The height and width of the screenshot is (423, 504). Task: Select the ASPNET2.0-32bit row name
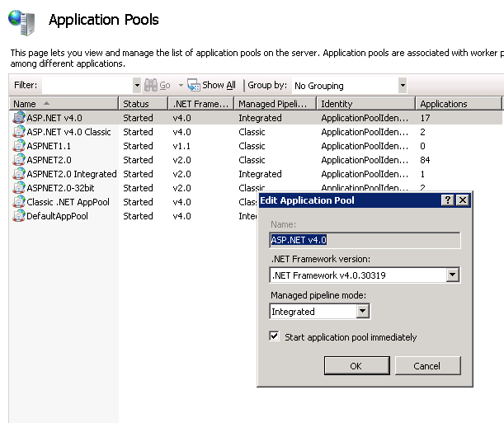pos(60,188)
